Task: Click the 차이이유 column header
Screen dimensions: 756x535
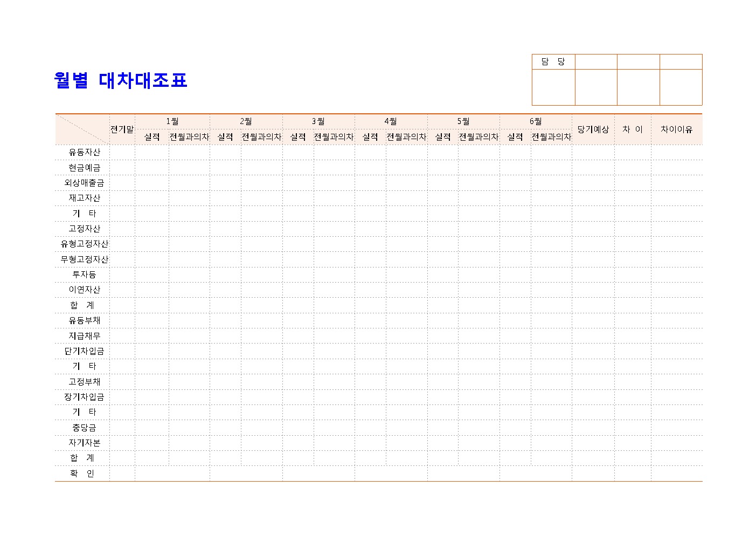Action: [x=677, y=129]
